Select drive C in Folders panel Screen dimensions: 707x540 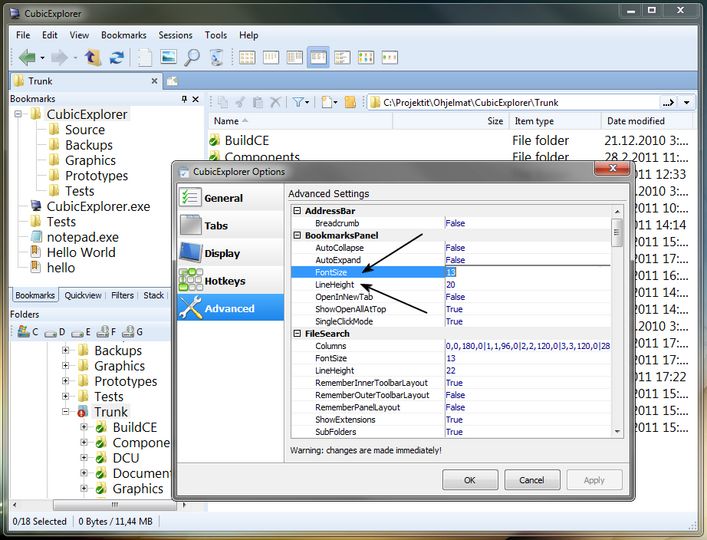click(28, 332)
